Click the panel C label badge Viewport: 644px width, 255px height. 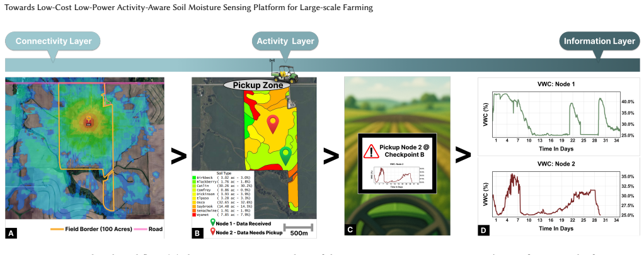click(350, 230)
